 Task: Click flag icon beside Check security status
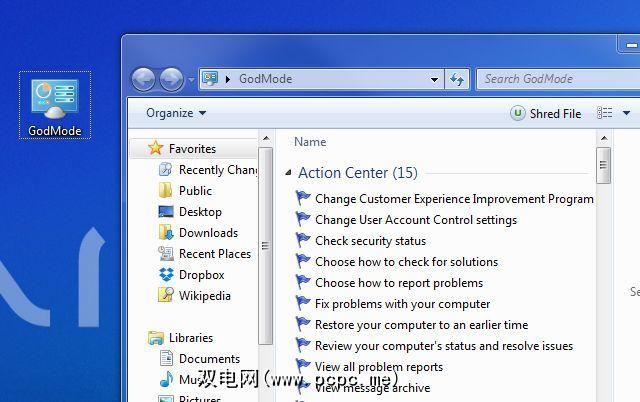tap(303, 240)
